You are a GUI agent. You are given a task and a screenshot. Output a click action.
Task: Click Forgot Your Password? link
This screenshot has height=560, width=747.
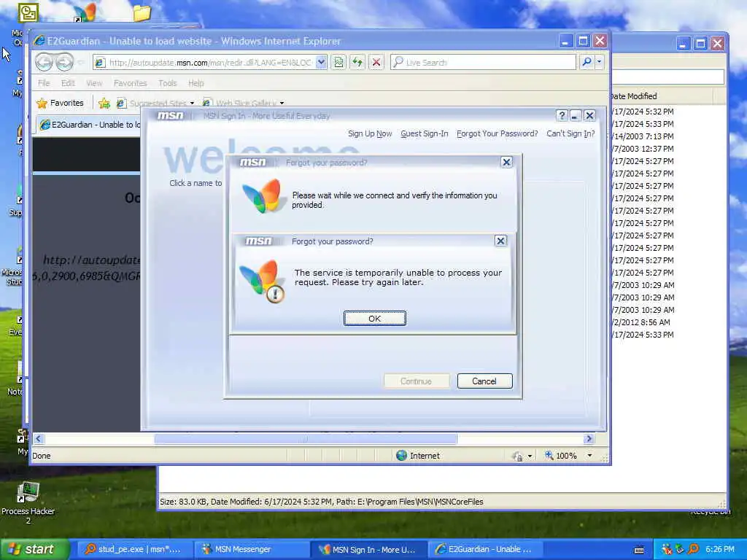[x=497, y=134]
